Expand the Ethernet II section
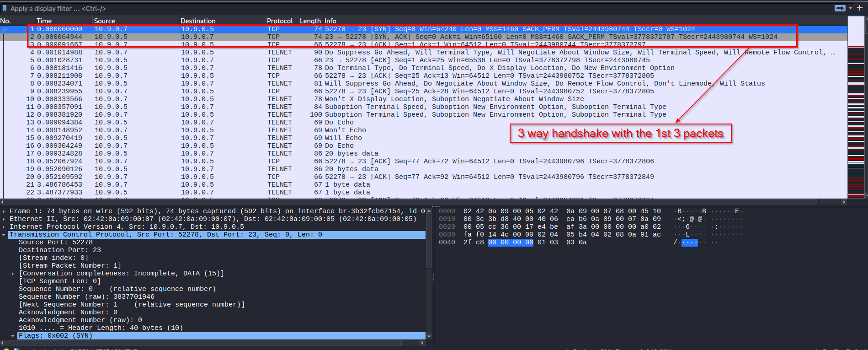868x350 pixels. coord(4,219)
